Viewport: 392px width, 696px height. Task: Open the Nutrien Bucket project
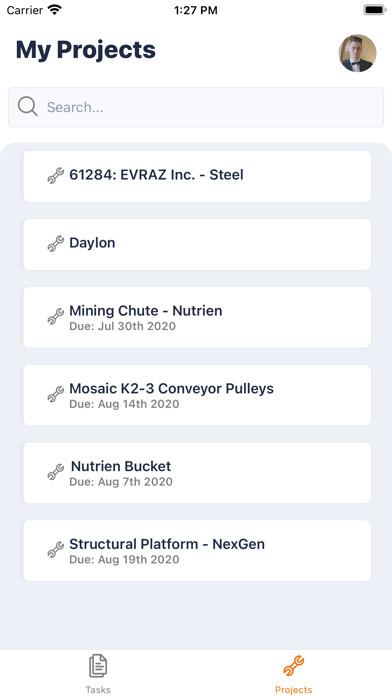(197, 472)
